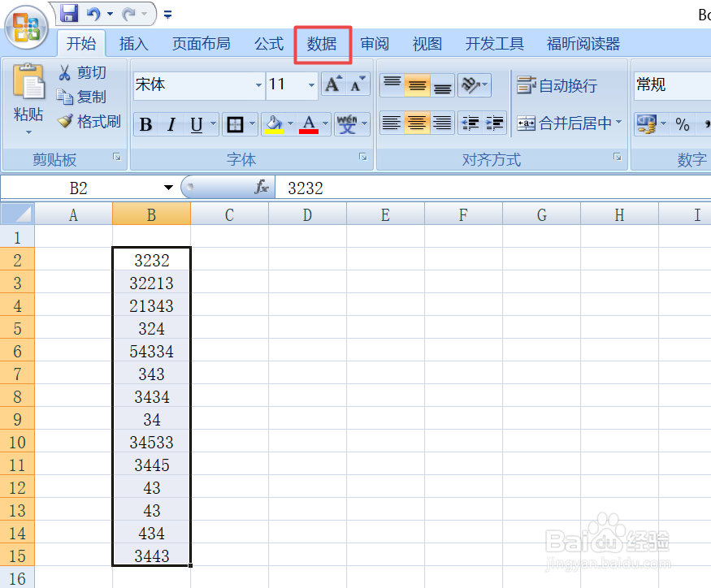Open the 页面布局 tab
Screen dimensions: 711x588
point(201,44)
